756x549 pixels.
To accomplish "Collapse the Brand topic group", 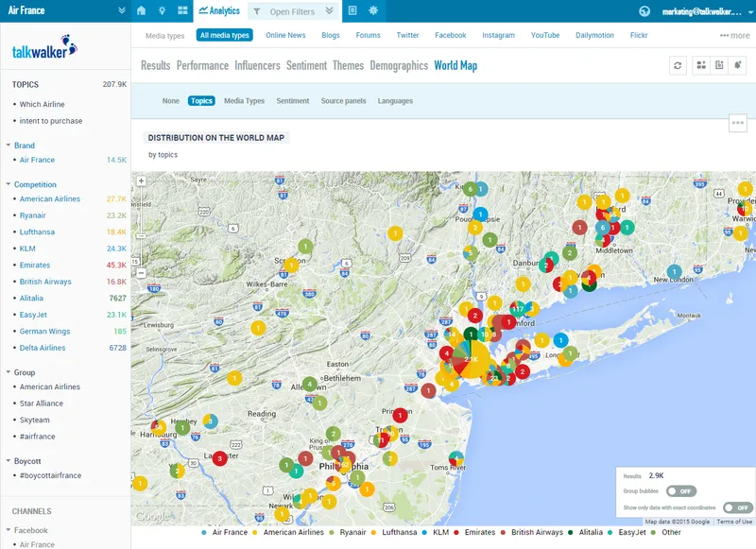I will pos(9,145).
